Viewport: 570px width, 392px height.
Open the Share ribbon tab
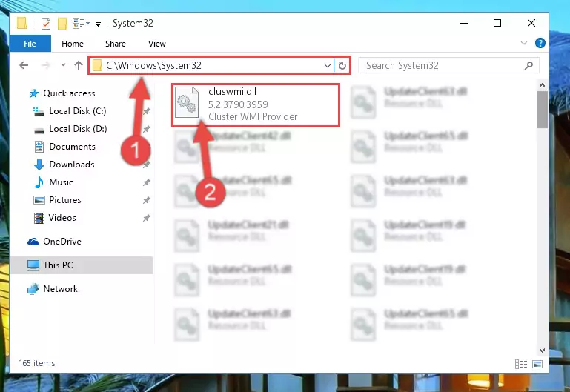tap(115, 44)
